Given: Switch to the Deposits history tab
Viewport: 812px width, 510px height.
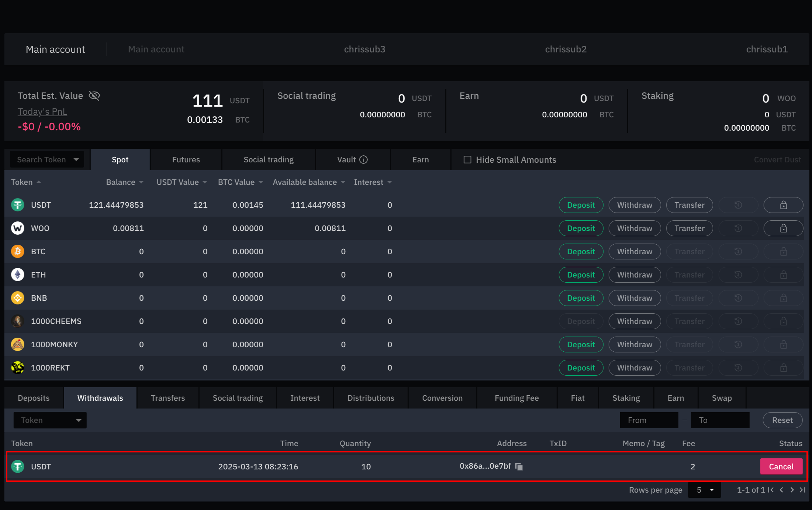Looking at the screenshot, I should click(34, 398).
